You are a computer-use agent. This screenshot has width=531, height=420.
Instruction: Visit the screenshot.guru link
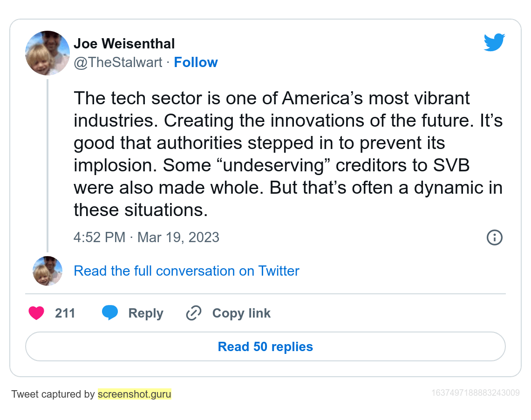(135, 394)
